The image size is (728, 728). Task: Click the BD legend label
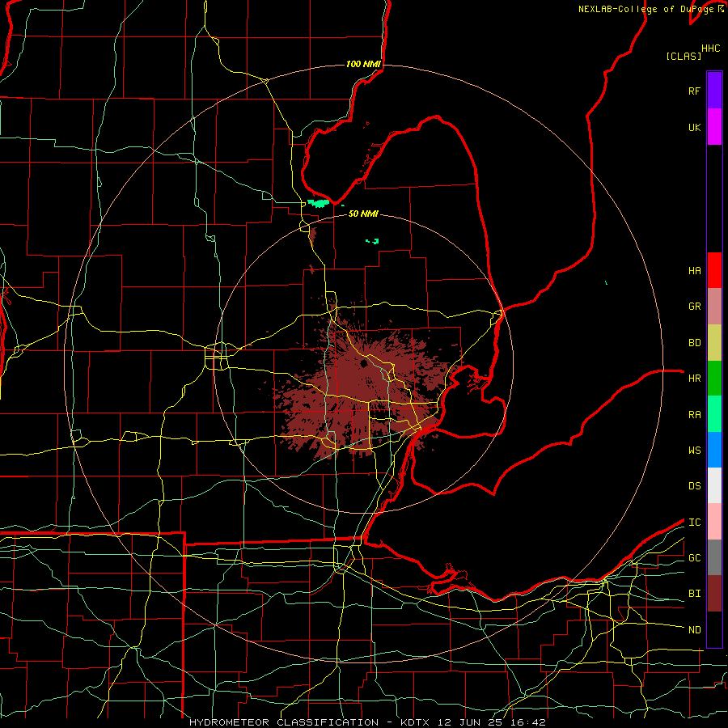tap(694, 343)
